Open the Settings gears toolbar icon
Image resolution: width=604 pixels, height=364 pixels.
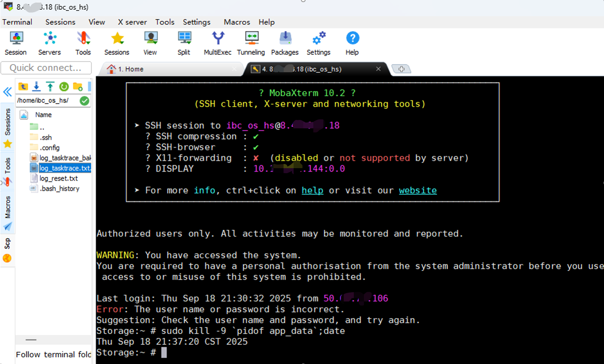[x=318, y=43]
